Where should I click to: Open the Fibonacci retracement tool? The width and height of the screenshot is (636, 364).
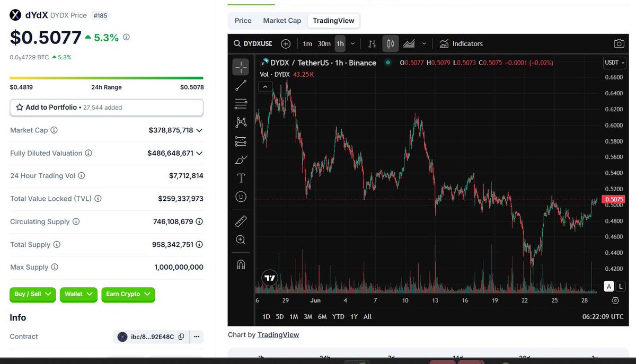[x=241, y=104]
